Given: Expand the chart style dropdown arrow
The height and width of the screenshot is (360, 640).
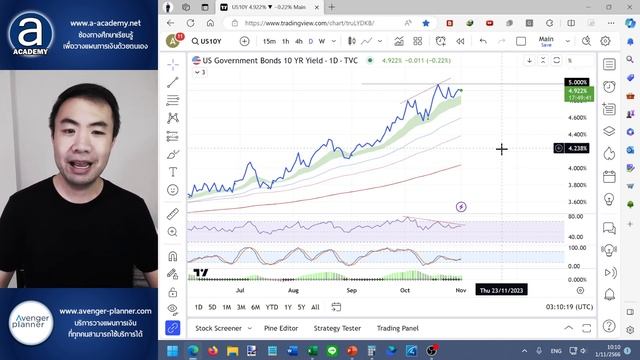Looking at the screenshot, I should 380,41.
